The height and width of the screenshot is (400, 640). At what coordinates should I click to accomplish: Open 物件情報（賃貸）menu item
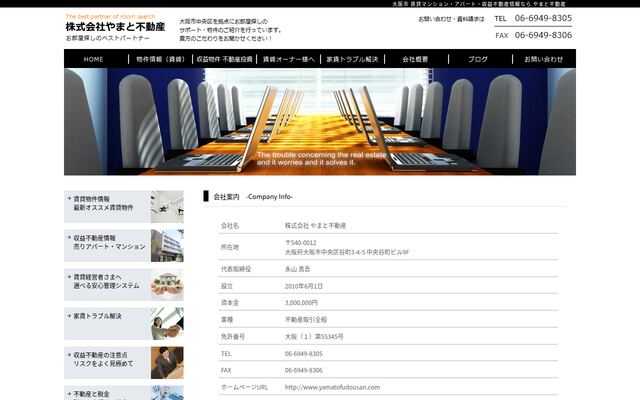click(x=160, y=59)
